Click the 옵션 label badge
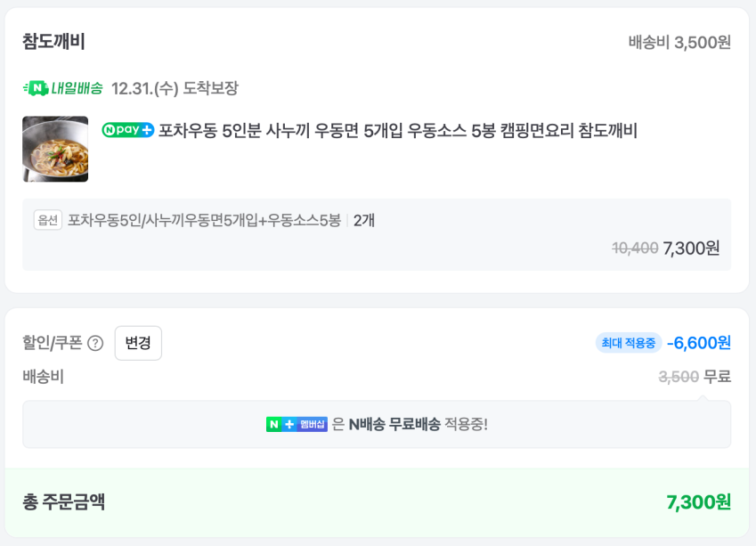 point(48,220)
